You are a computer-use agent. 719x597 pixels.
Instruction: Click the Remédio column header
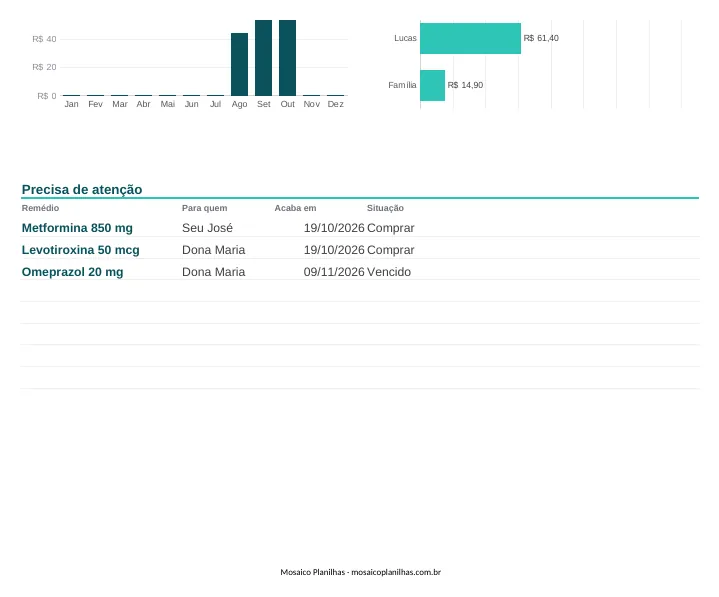pyautogui.click(x=40, y=208)
